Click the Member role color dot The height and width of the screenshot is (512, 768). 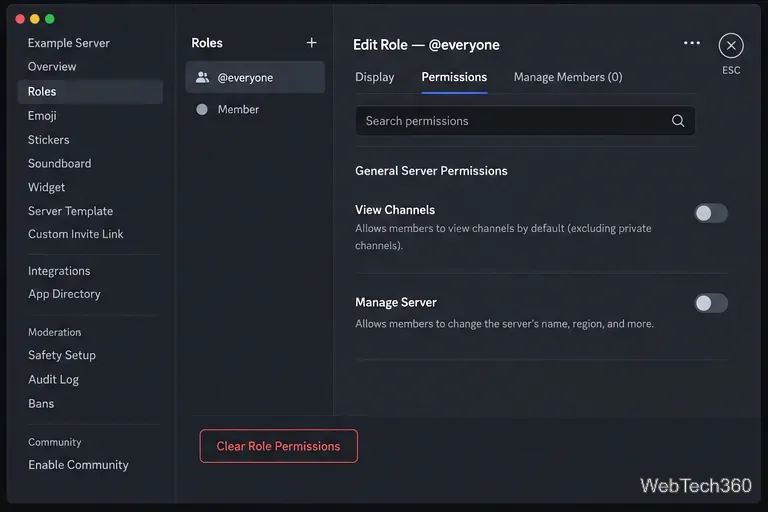point(202,109)
